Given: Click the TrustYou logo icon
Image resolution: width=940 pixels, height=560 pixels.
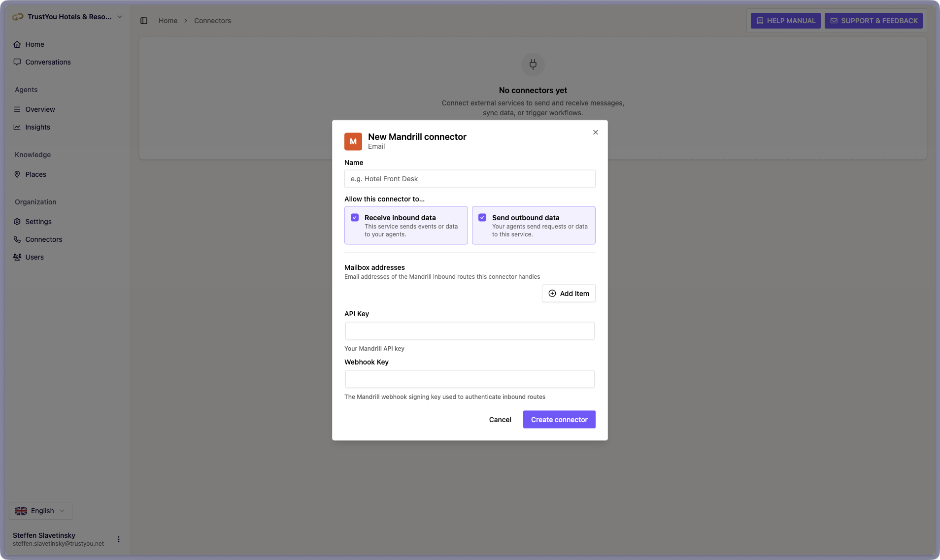Looking at the screenshot, I should 18,17.
